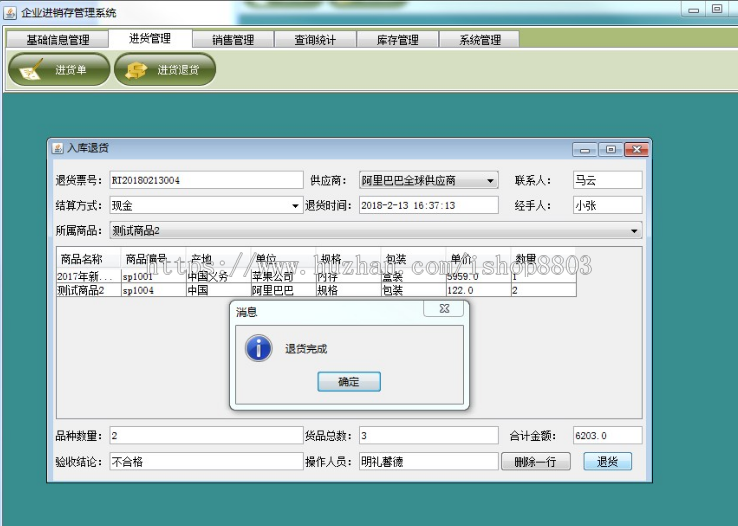Click the 验收结论 field showing 不合格
The width and height of the screenshot is (738, 526).
[206, 462]
